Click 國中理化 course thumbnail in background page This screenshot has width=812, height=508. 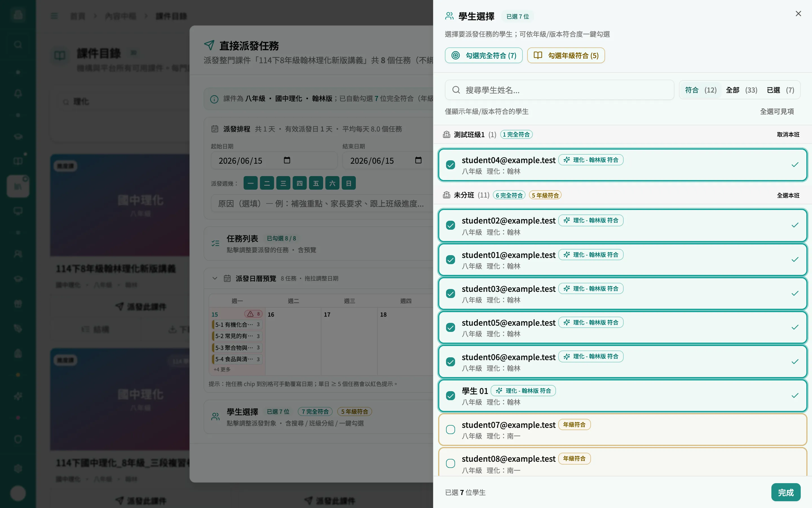coord(120,205)
